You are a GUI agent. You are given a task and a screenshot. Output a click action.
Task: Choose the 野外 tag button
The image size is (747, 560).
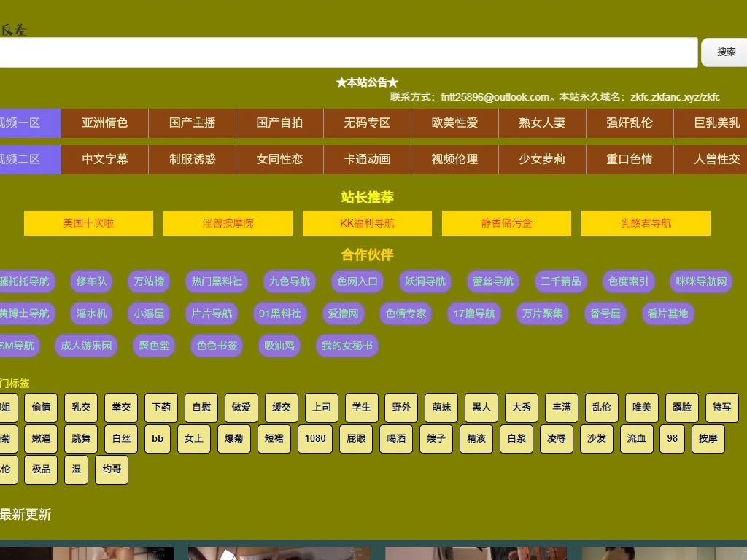pyautogui.click(x=401, y=408)
